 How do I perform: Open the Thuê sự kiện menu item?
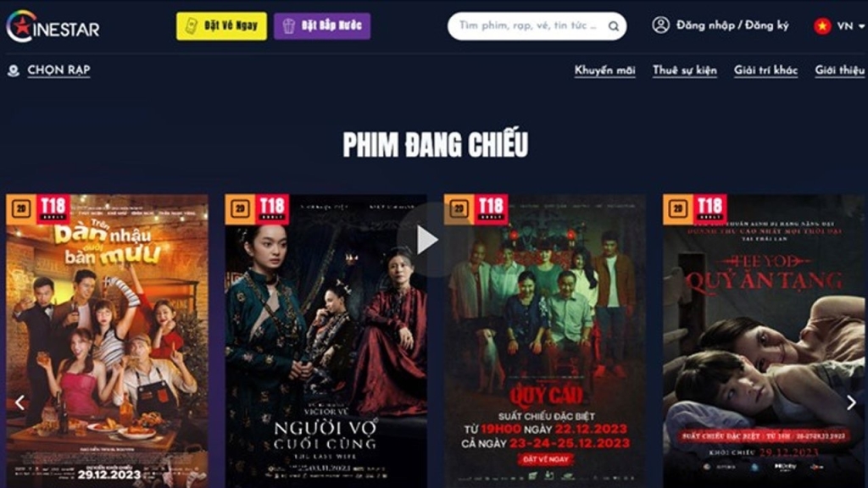[684, 70]
